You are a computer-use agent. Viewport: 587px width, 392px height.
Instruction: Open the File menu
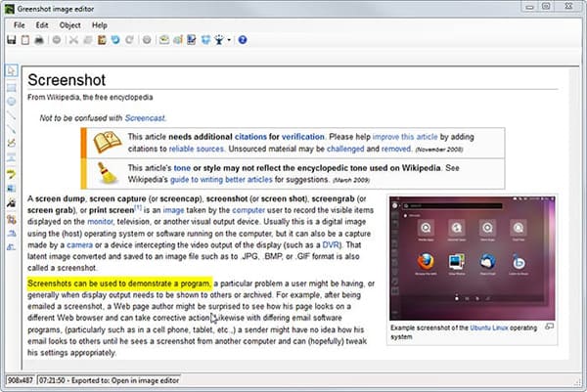point(20,23)
